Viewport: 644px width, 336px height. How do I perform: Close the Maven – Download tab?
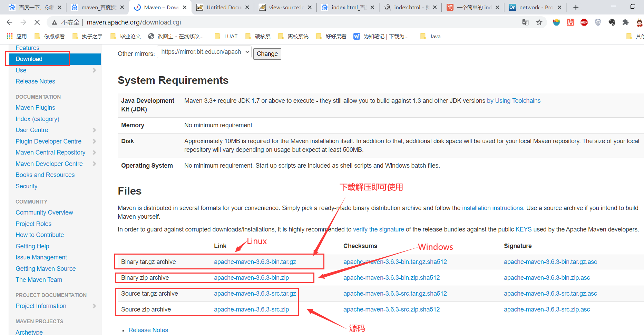point(185,7)
